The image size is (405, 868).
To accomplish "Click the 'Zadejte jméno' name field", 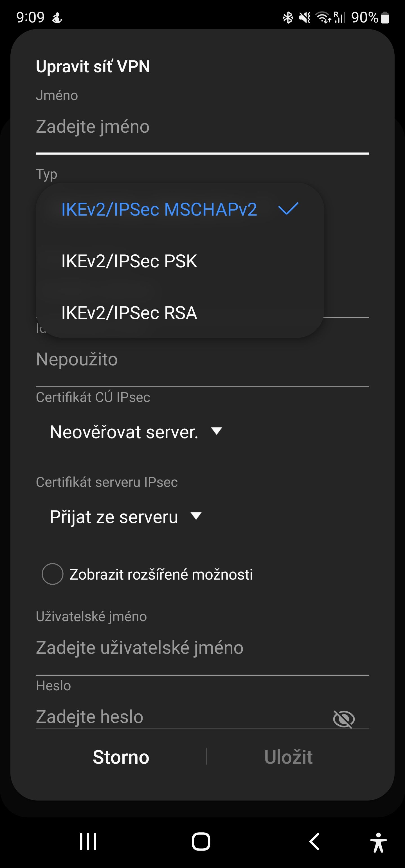I will click(135, 127).
